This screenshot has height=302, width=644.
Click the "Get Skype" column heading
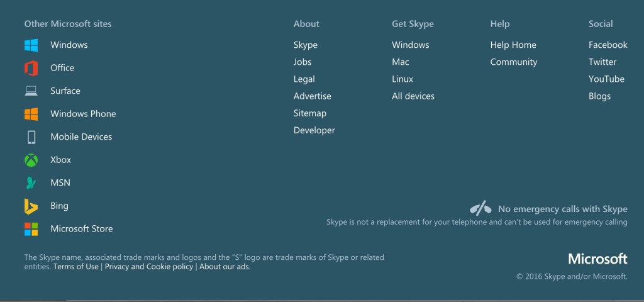tap(413, 25)
